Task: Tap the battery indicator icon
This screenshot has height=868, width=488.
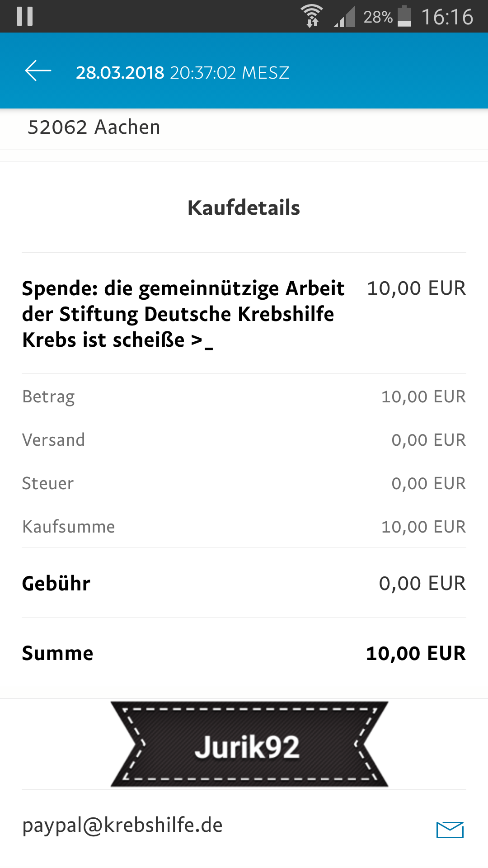Action: tap(404, 16)
